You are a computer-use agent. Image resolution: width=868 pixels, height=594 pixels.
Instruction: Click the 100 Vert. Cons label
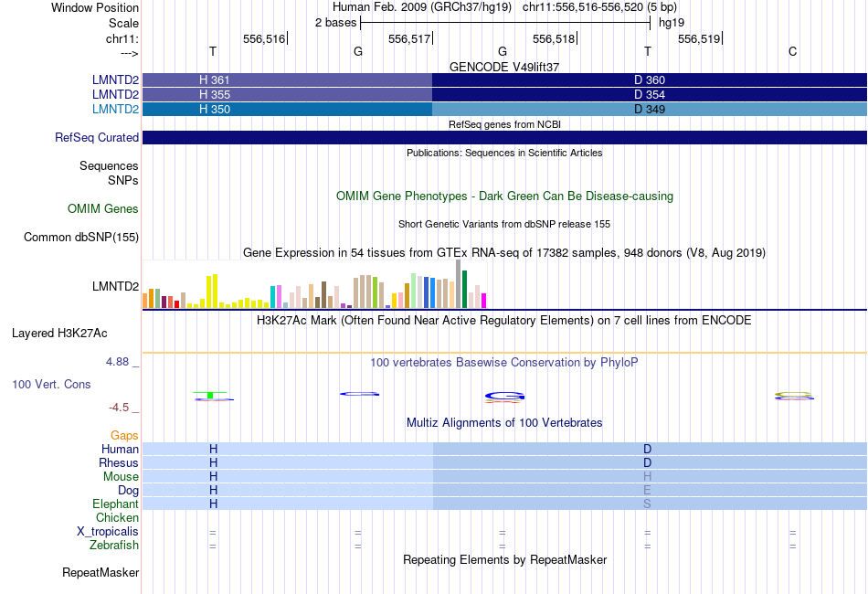pyautogui.click(x=51, y=384)
